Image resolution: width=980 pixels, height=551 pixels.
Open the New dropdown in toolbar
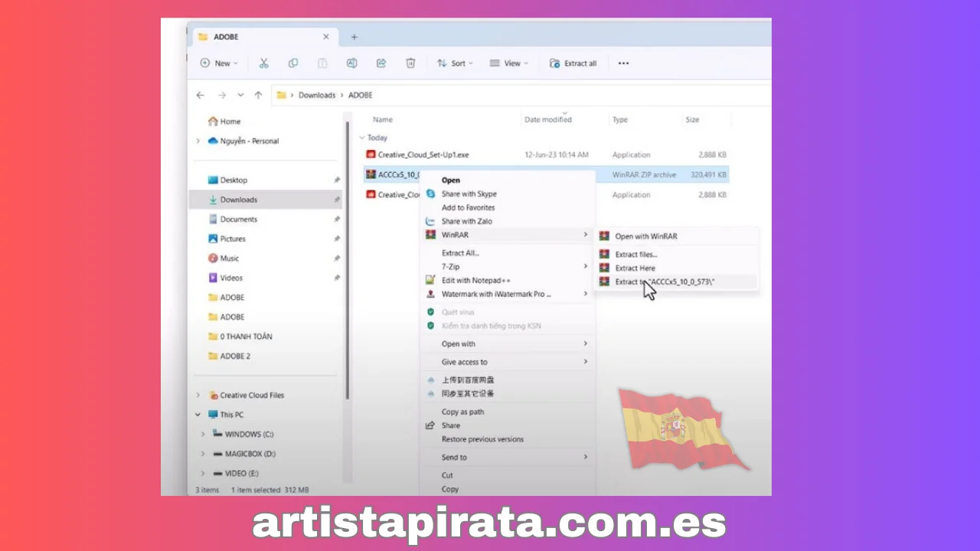click(219, 64)
